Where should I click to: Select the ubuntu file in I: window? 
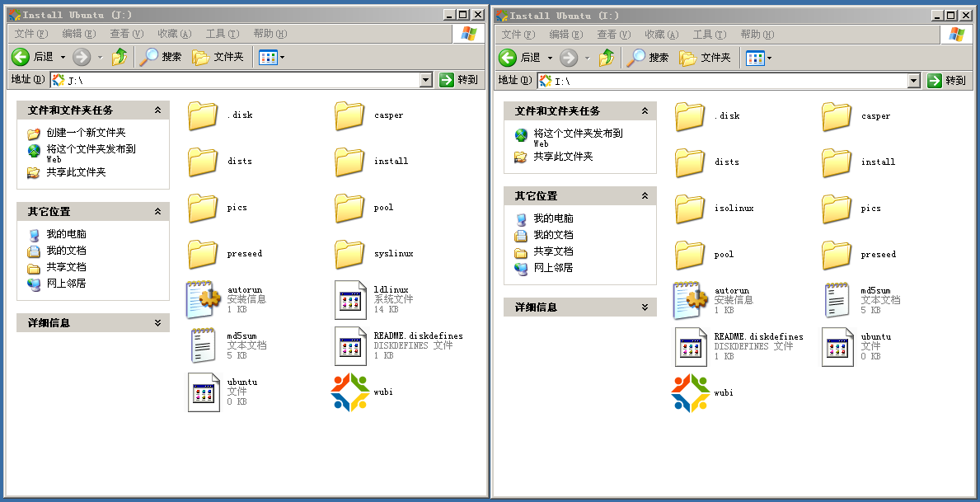click(x=856, y=345)
